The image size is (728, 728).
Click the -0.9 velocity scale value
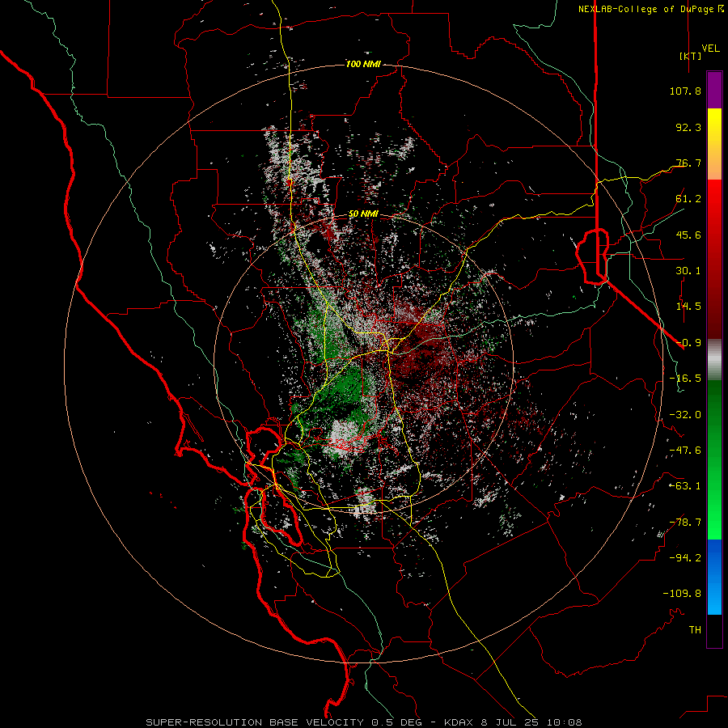(688, 343)
